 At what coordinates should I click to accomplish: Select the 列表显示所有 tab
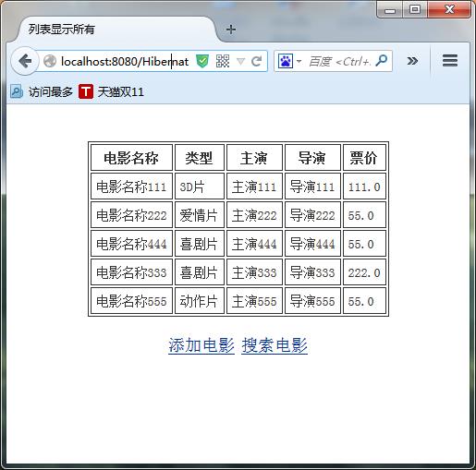tap(116, 30)
